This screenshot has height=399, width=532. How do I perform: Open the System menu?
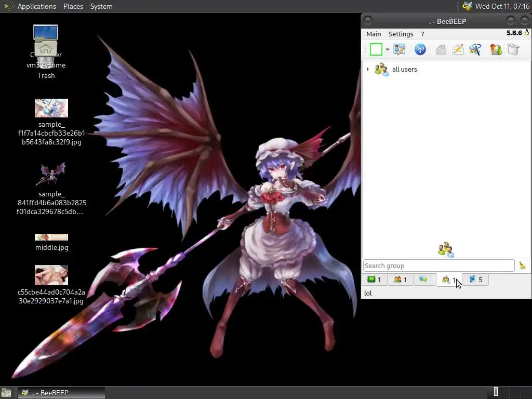coord(101,6)
